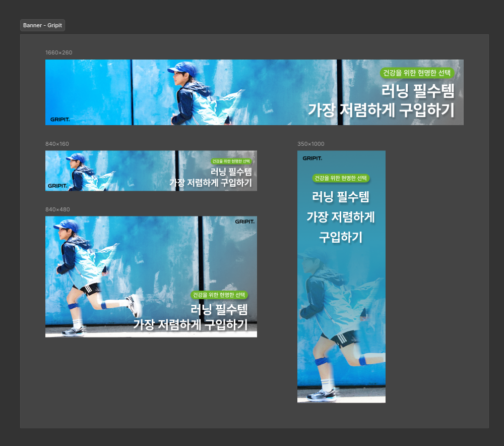The image size is (504, 446).
Task: Select the GRIPIT logo on the 840×480 banner
Action: point(244,221)
